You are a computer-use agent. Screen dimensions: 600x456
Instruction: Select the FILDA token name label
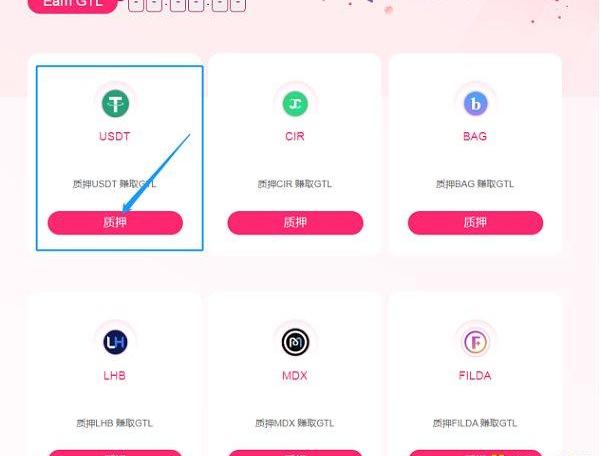point(475,376)
